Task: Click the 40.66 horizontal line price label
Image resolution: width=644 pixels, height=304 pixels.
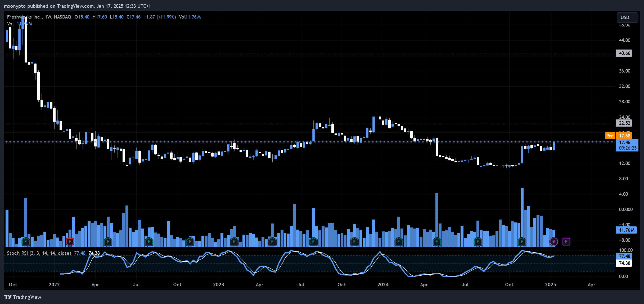Action: [x=624, y=53]
